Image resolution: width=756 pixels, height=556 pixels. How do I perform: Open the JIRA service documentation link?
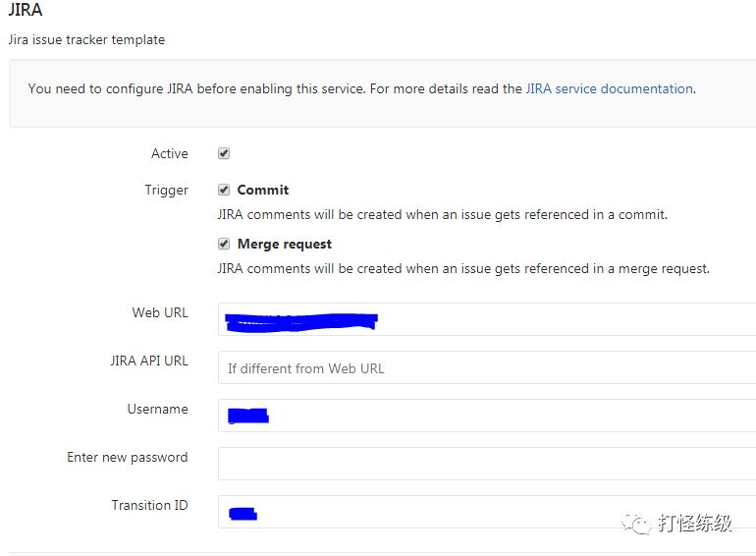point(610,88)
